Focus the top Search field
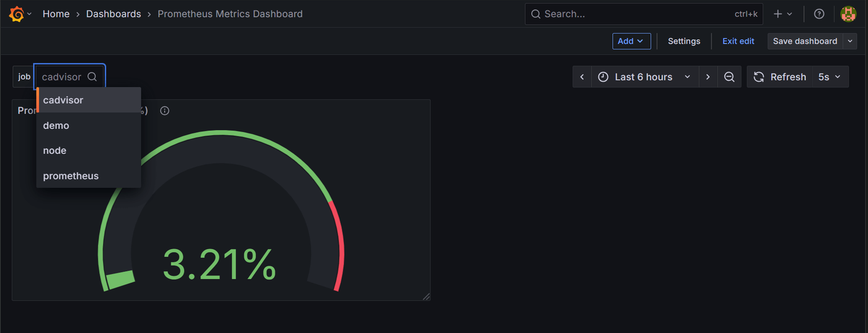 (644, 14)
